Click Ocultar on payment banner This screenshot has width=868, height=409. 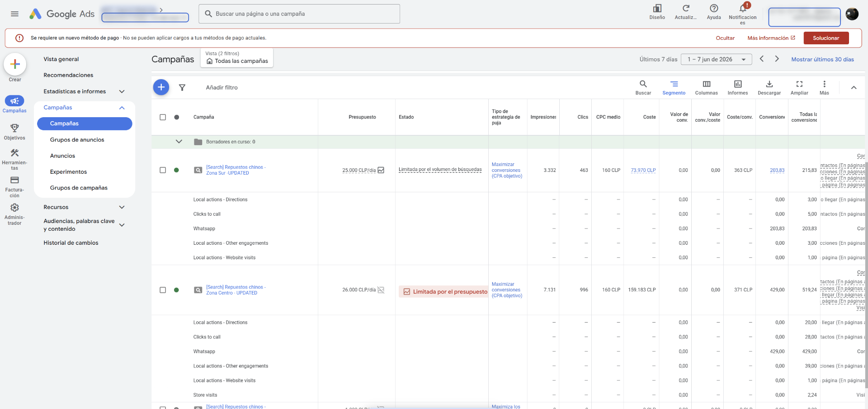click(725, 38)
